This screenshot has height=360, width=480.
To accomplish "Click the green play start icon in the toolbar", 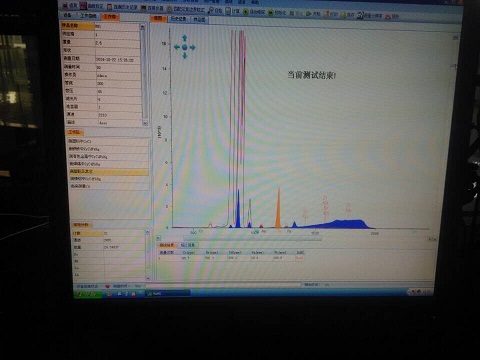I will pyautogui.click(x=308, y=14).
